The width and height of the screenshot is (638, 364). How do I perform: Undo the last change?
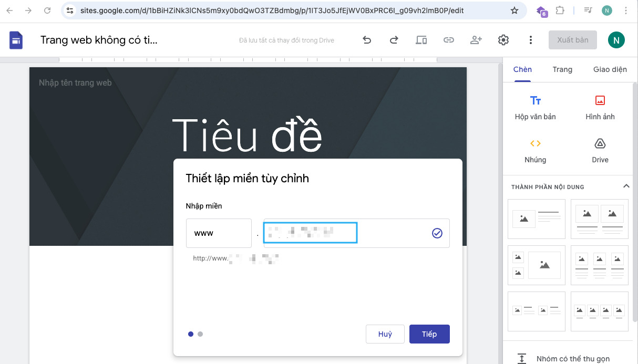click(x=366, y=39)
